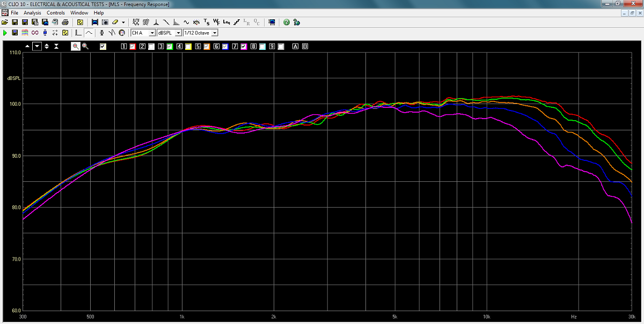The image size is (644, 324).
Task: Toggle overlay 2 unchecked checkbox
Action: click(x=151, y=46)
